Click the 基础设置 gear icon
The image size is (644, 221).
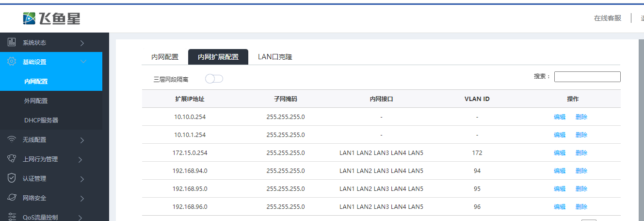click(12, 62)
